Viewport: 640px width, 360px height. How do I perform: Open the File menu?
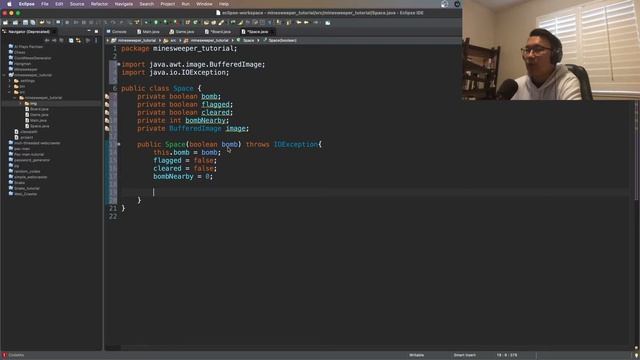tap(44, 4)
